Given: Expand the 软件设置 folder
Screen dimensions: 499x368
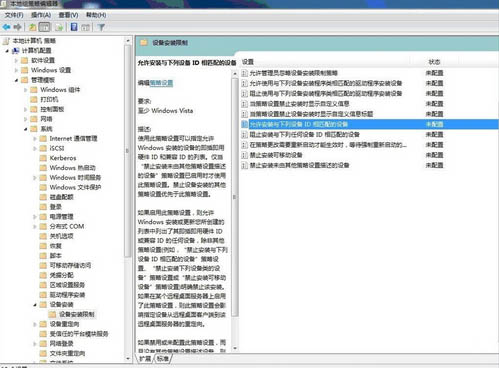Looking at the screenshot, I should click(16, 60).
